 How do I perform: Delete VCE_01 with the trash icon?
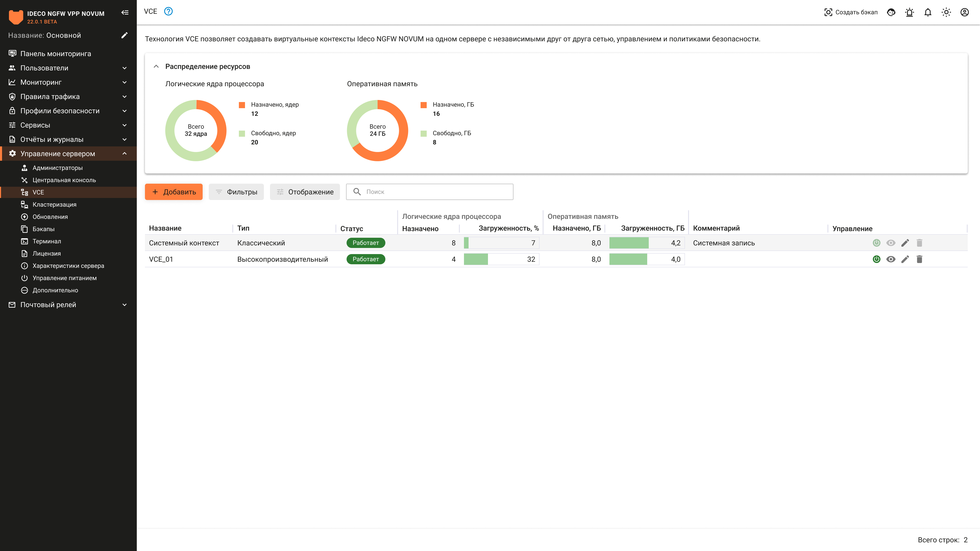click(920, 259)
